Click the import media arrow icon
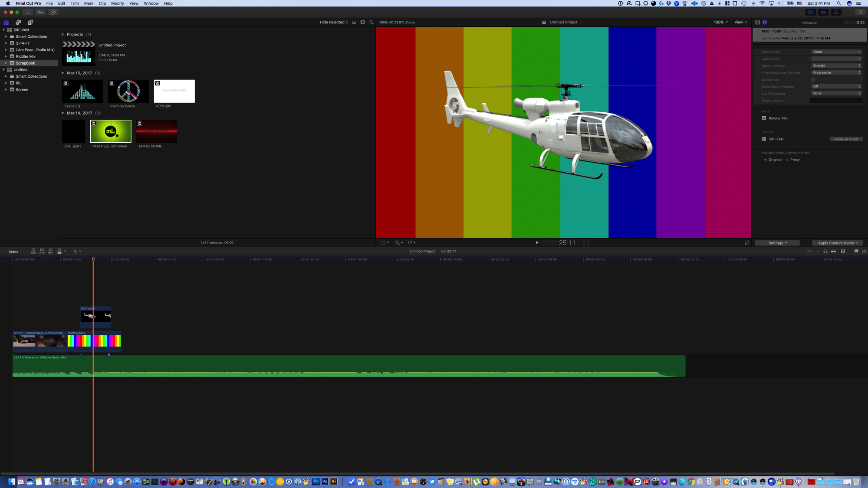868x488 pixels. pyautogui.click(x=28, y=12)
